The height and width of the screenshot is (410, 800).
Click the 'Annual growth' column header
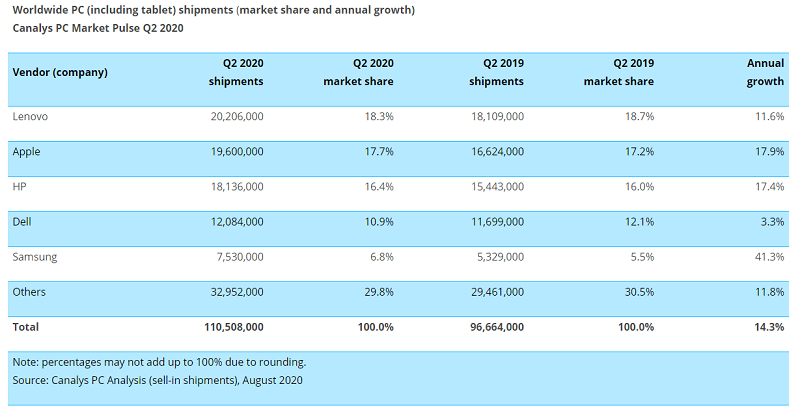[x=765, y=72]
